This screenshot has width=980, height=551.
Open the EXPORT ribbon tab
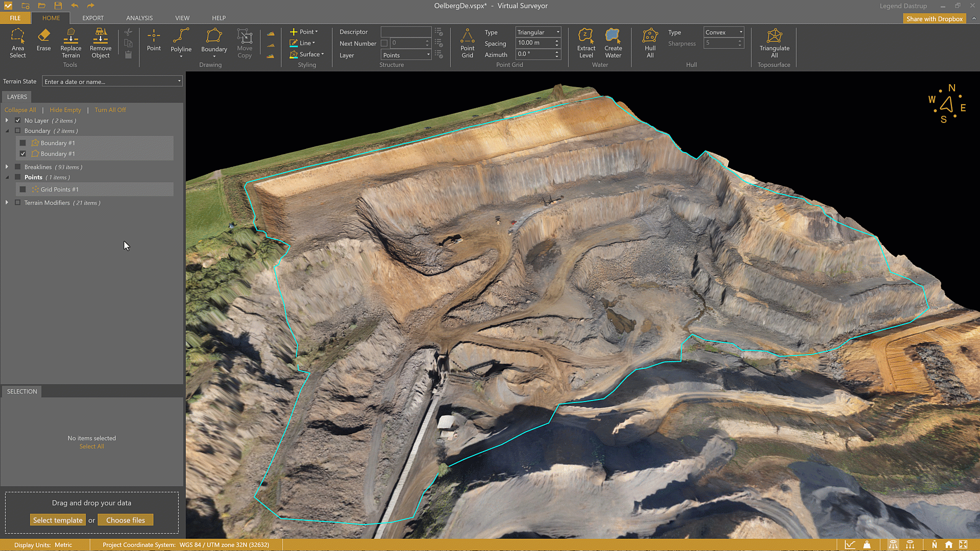(93, 18)
